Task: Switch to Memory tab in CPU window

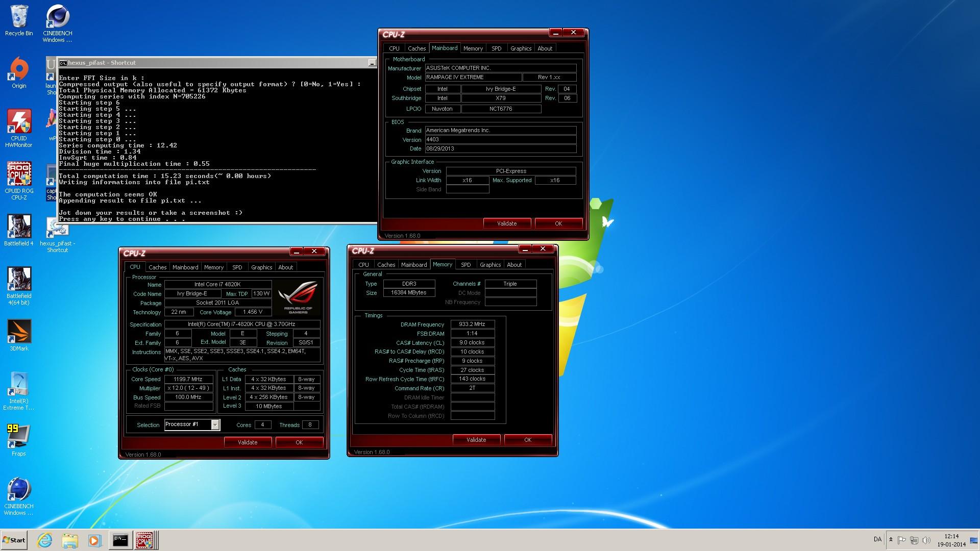Action: 214,267
